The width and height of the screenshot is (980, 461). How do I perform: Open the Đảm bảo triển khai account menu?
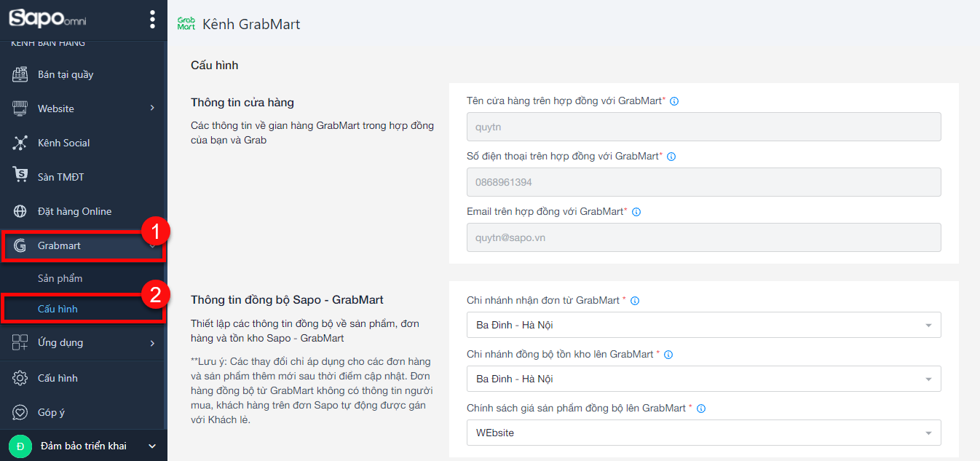point(83,446)
